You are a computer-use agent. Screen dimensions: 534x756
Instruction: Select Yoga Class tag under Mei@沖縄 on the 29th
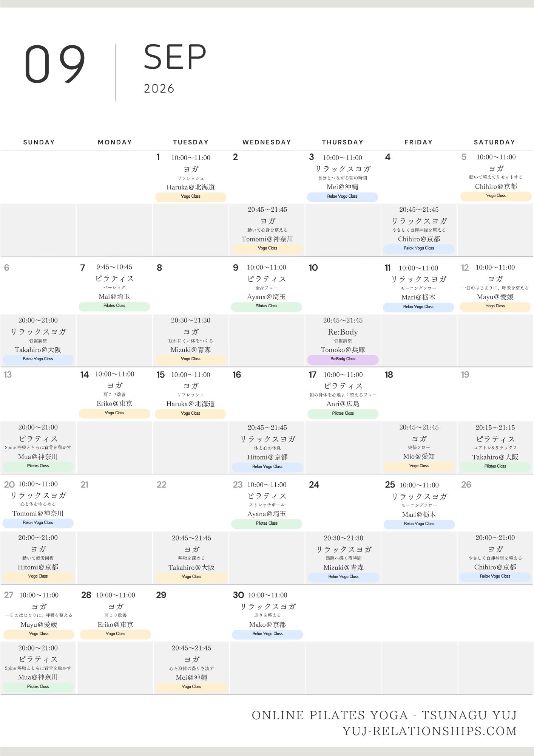tap(191, 687)
